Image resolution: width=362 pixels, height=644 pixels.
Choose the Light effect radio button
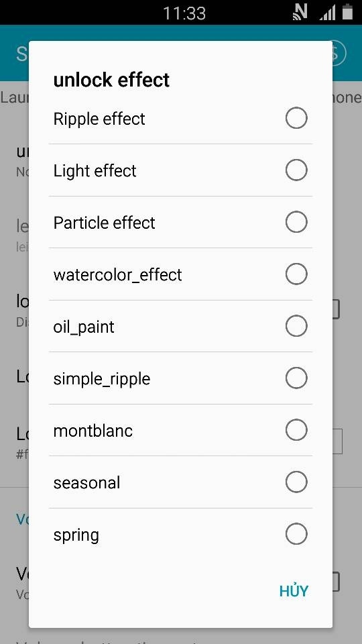pos(296,170)
